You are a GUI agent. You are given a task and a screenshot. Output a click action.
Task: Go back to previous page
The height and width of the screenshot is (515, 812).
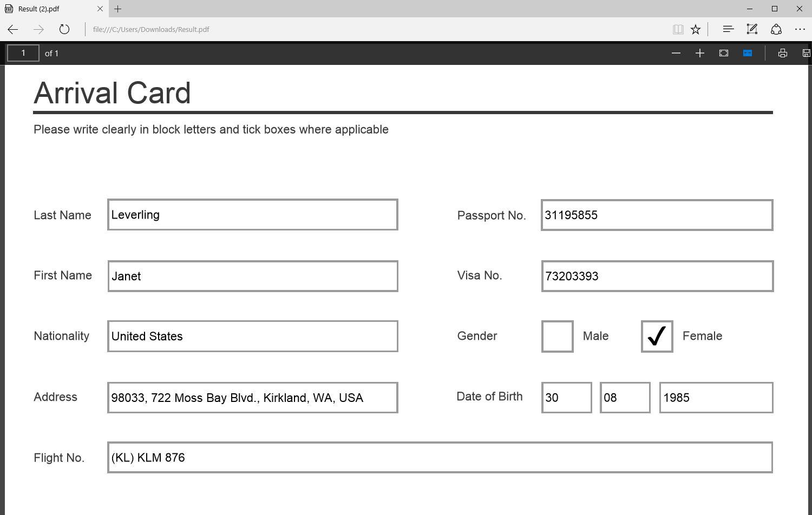pos(13,29)
